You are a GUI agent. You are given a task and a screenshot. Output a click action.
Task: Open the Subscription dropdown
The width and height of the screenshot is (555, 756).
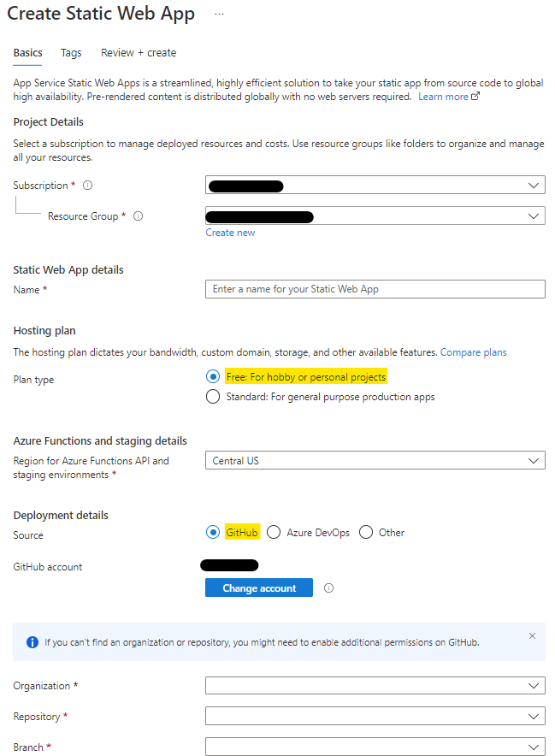(375, 185)
